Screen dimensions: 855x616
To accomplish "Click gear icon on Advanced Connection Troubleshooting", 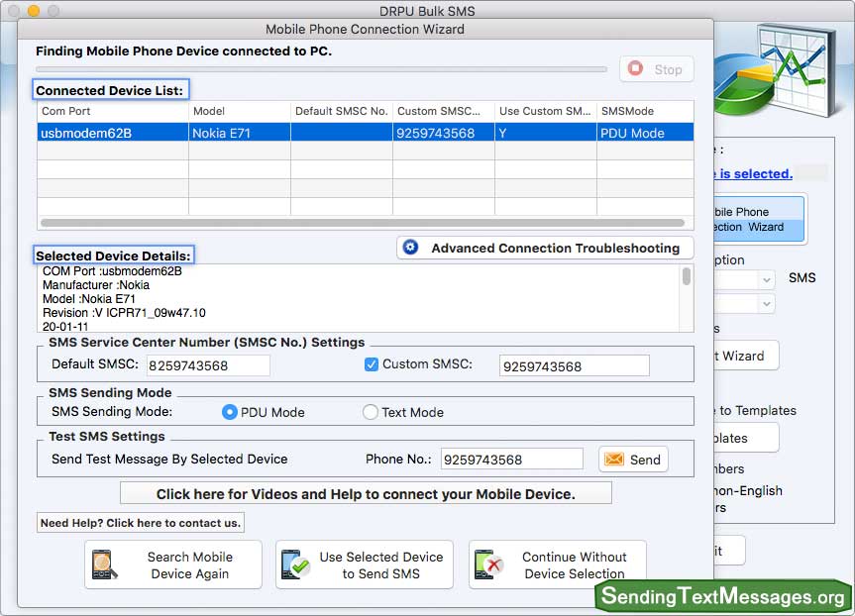I will (x=410, y=248).
